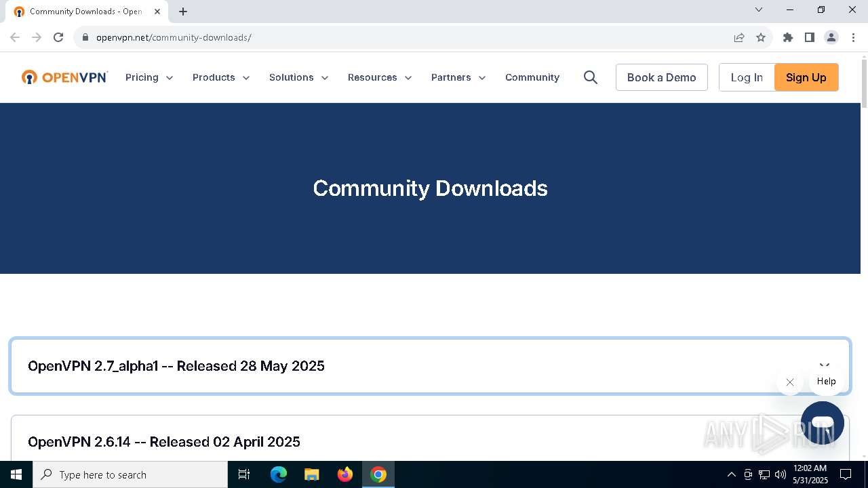Open the volume control in the tray
868x488 pixels.
tap(781, 474)
